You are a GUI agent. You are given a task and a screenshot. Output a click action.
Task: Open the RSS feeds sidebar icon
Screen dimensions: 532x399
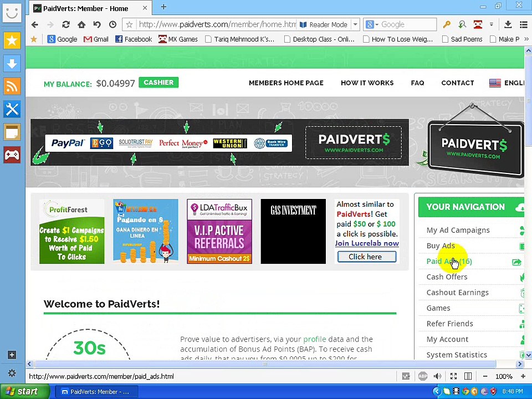[12, 86]
